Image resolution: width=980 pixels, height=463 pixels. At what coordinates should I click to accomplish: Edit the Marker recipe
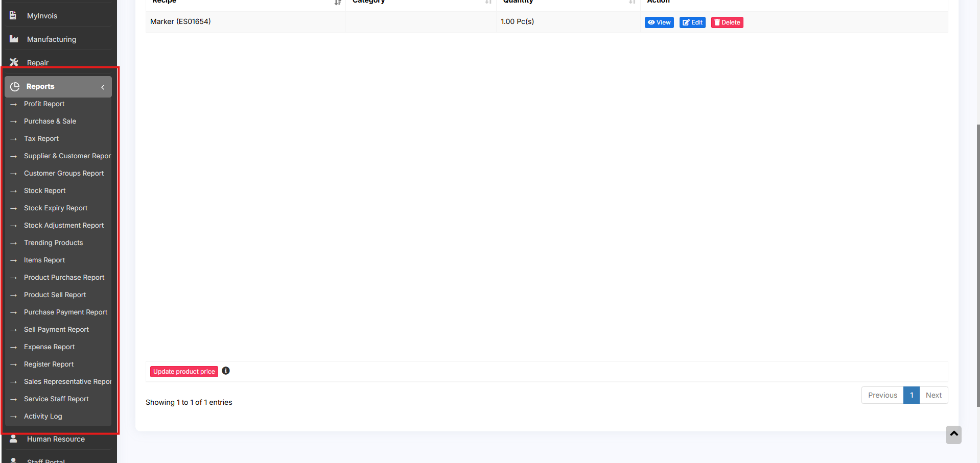pos(692,22)
